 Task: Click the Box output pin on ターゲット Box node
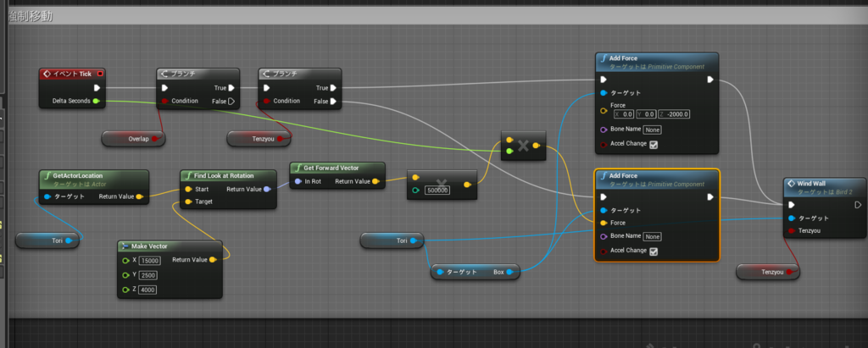click(x=509, y=272)
